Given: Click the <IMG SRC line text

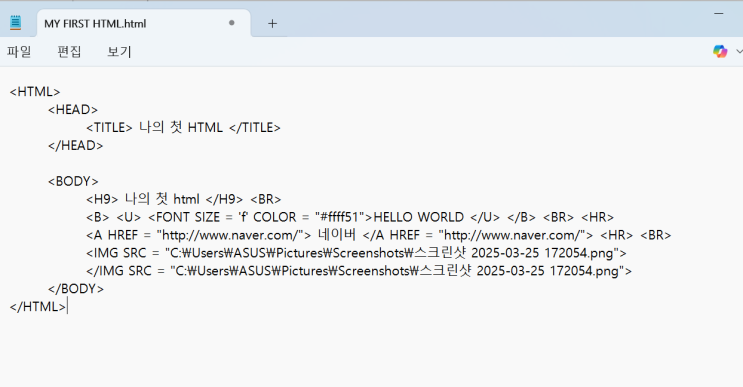Looking at the screenshot, I should coord(356,253).
